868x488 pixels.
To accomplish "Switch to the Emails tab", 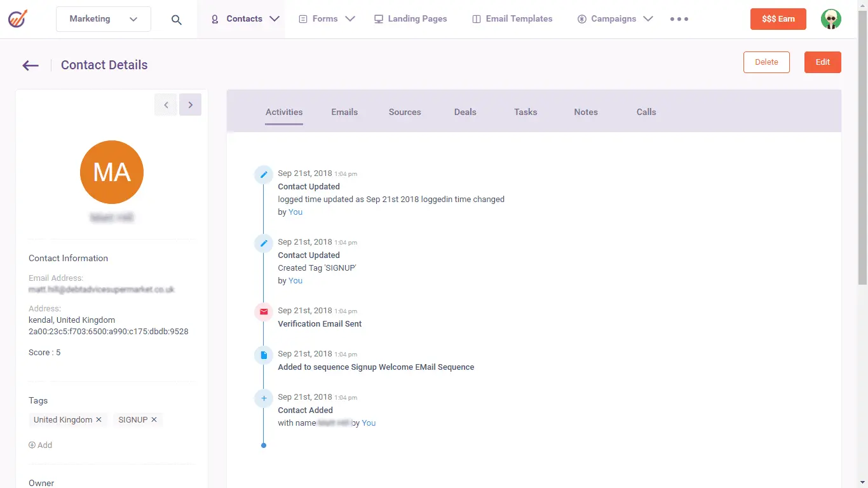I will (344, 112).
